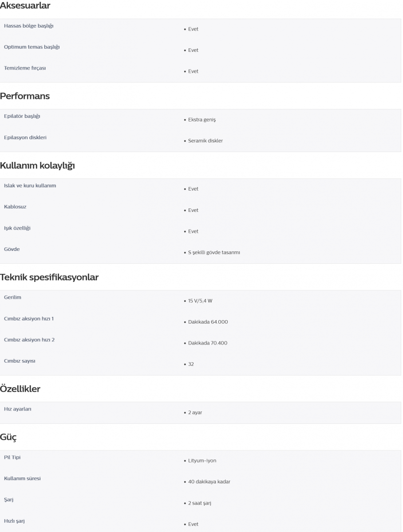Click the Islak ve kuru kullanım label
Image resolution: width=403 pixels, height=532 pixels.
30,186
